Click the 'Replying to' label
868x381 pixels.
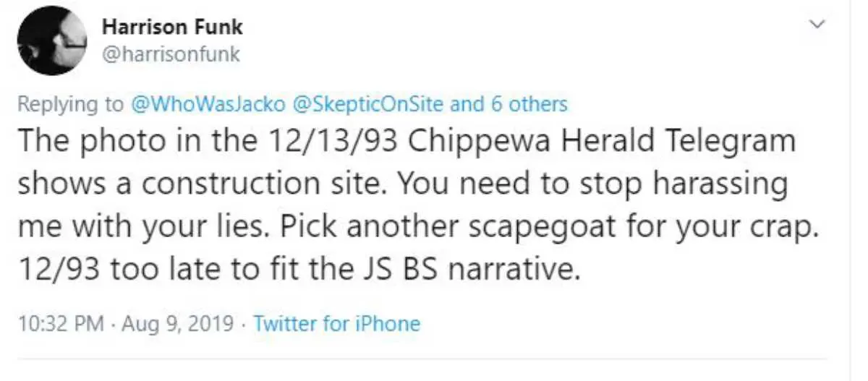click(70, 104)
